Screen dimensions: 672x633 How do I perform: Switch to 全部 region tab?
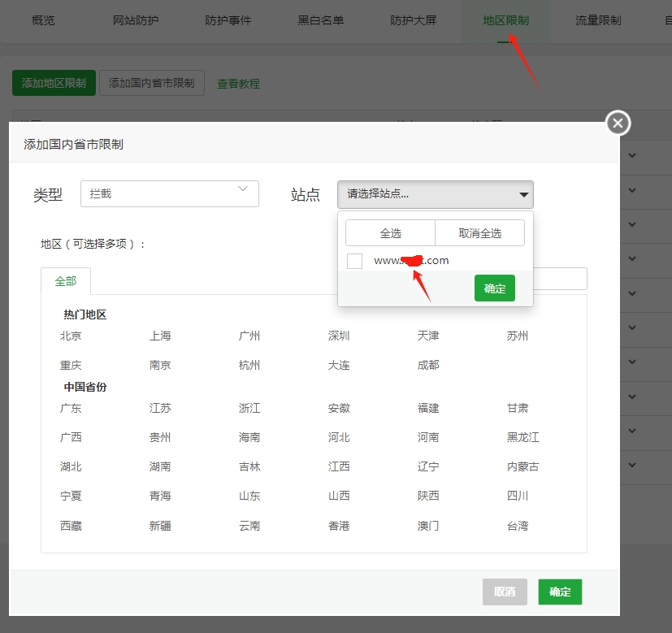click(66, 281)
